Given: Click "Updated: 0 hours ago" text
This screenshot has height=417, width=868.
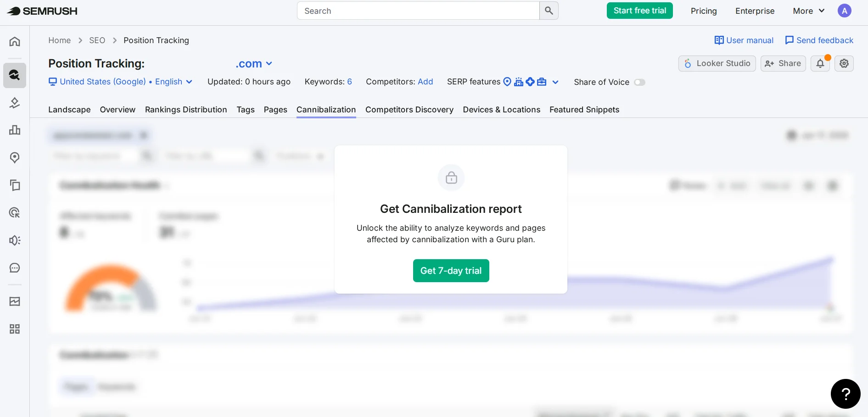Looking at the screenshot, I should click(249, 82).
